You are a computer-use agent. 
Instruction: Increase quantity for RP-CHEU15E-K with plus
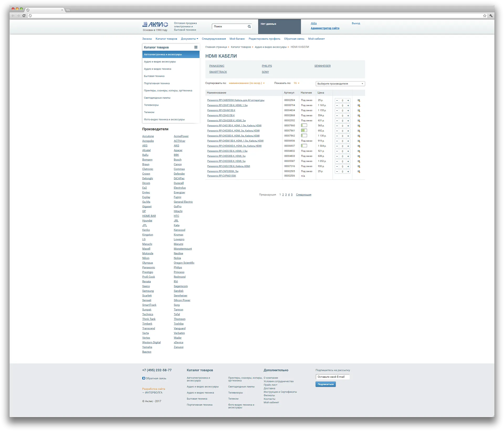pos(348,166)
